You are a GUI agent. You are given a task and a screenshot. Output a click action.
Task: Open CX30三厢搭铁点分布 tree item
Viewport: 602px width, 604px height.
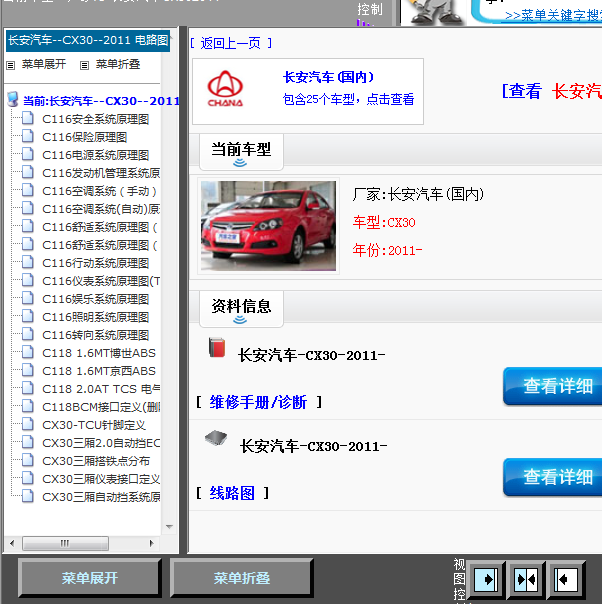96,461
